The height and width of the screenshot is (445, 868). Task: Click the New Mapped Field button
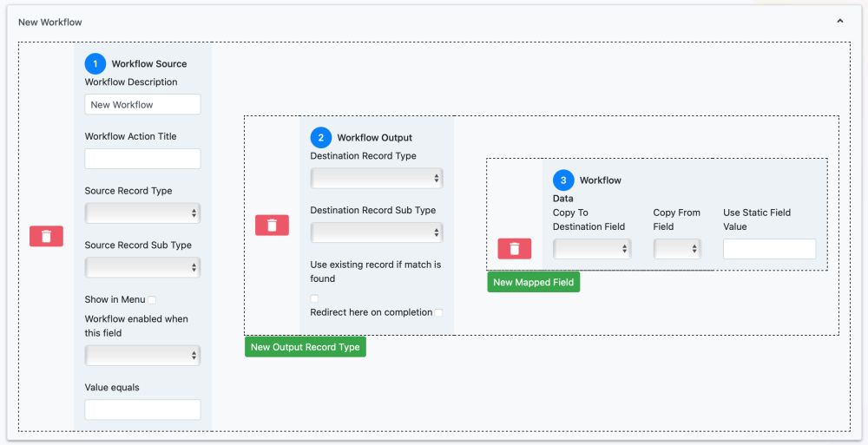534,282
